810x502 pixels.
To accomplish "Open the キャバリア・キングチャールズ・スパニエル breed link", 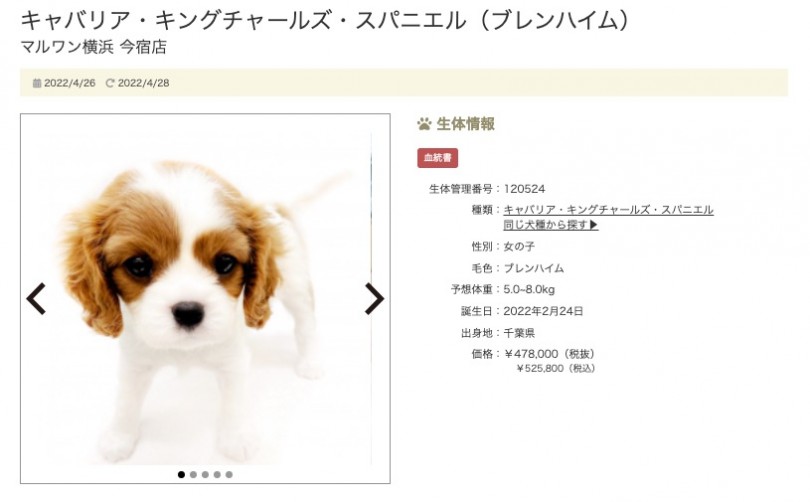I will click(608, 210).
